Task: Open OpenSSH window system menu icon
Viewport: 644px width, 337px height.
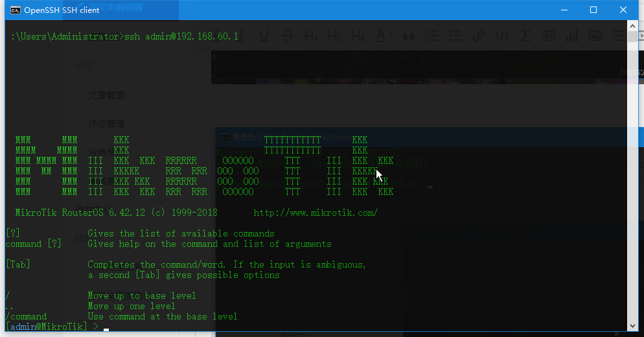Action: click(15, 10)
